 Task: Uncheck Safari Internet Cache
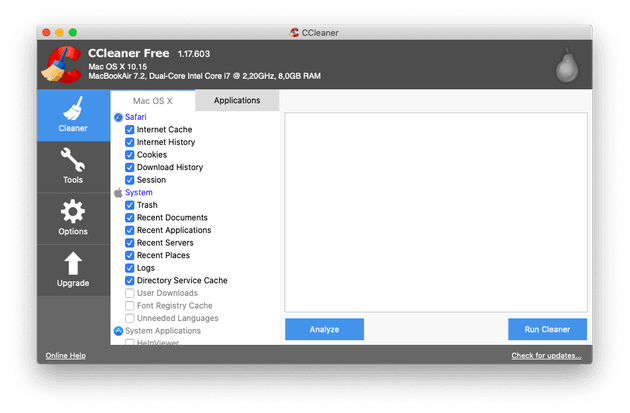pos(129,130)
